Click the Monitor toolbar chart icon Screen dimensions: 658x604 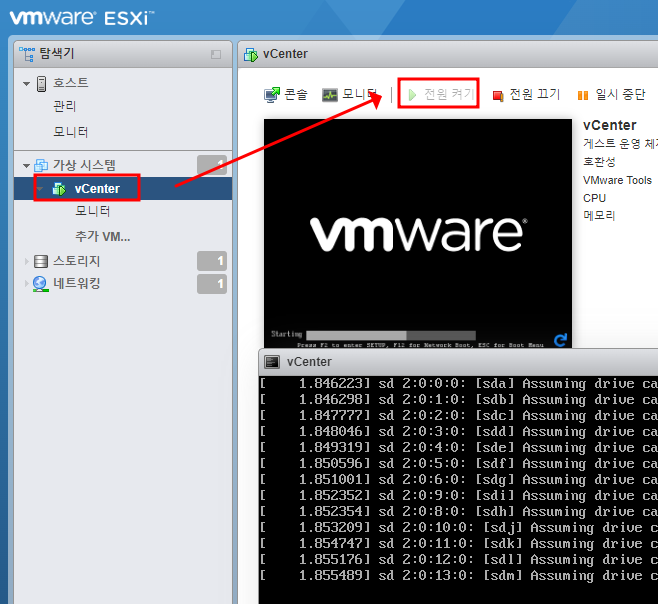click(330, 95)
